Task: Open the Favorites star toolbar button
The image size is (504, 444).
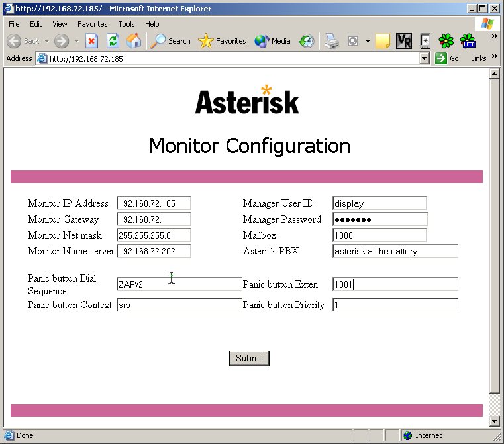Action: [x=222, y=41]
